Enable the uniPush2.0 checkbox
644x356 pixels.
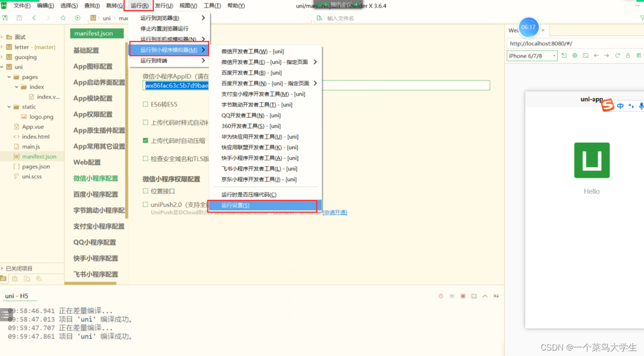click(146, 205)
